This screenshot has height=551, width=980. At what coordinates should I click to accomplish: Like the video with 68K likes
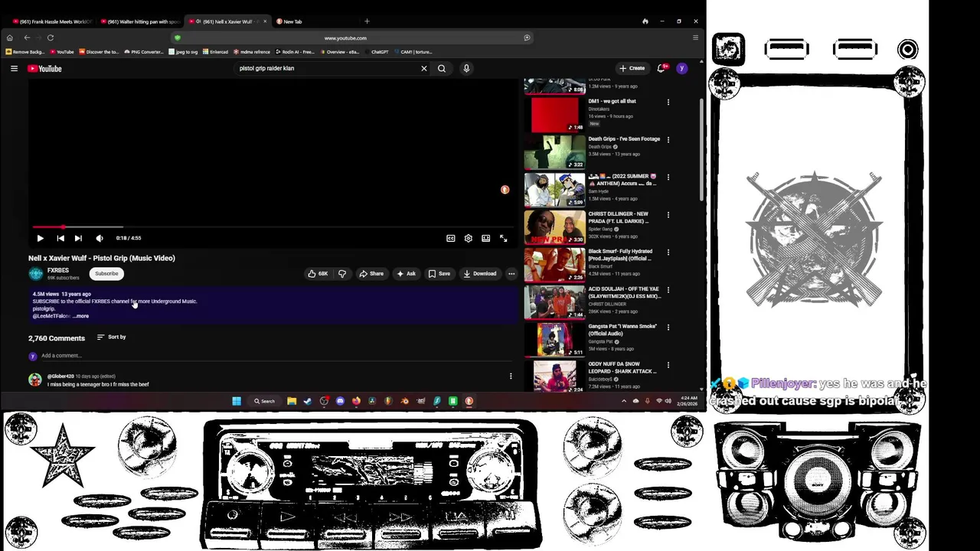click(x=318, y=273)
